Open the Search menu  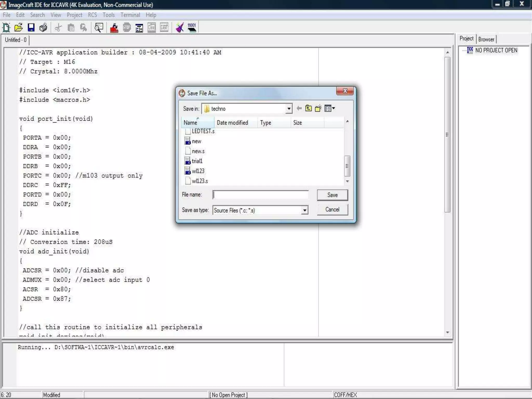[37, 15]
